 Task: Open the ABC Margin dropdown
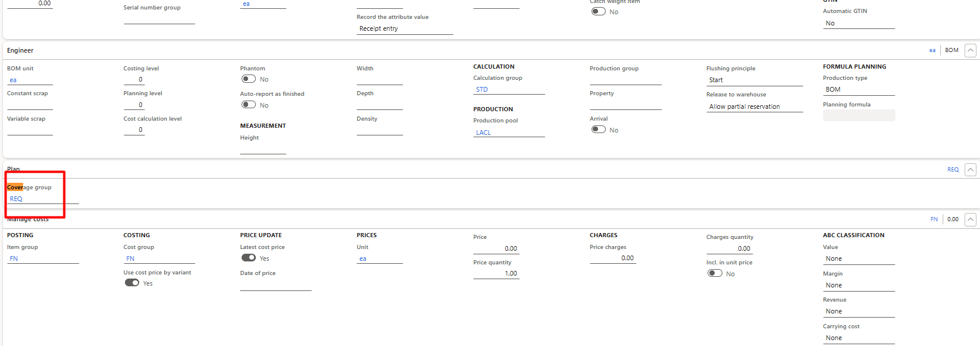coord(858,286)
